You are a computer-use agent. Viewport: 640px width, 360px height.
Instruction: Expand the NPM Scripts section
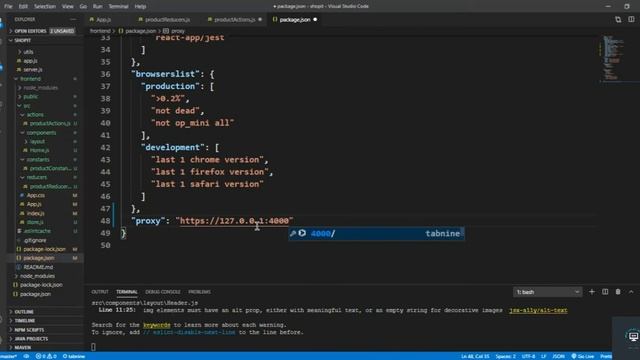coord(29,330)
